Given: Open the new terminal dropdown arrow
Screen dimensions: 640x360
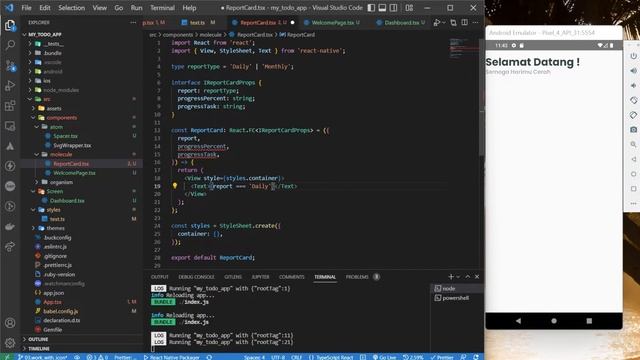Looking at the screenshot, I should (458, 277).
